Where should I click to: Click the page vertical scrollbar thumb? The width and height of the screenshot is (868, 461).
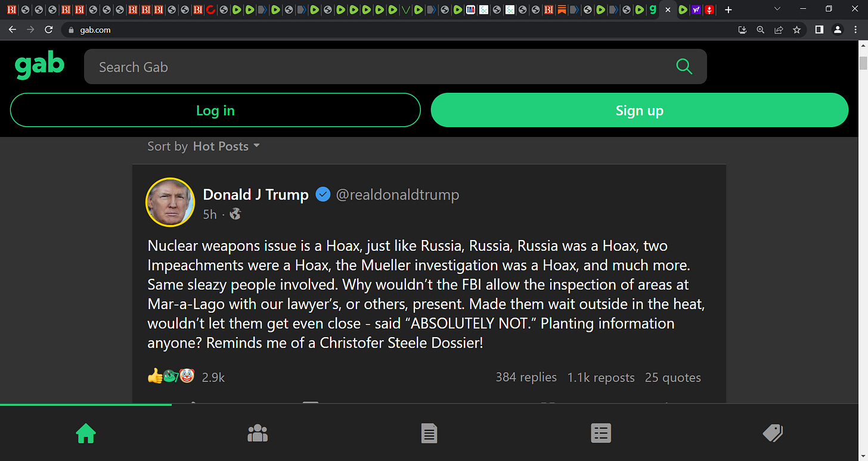pyautogui.click(x=863, y=64)
